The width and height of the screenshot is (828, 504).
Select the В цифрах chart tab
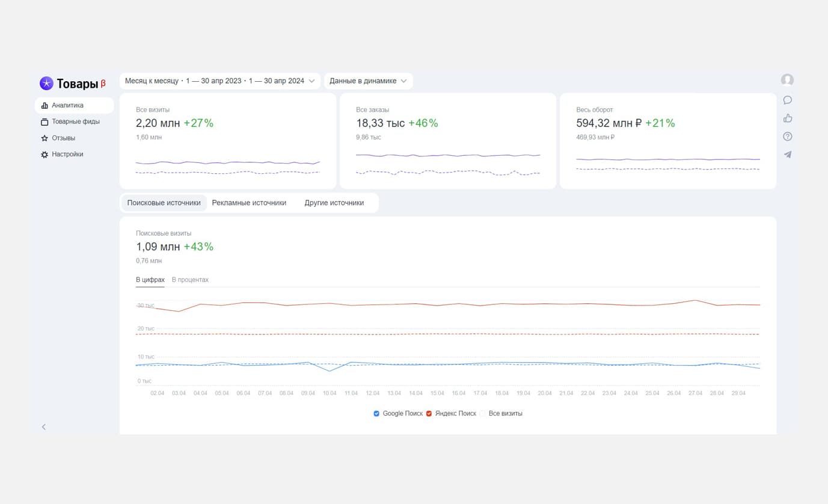click(150, 280)
